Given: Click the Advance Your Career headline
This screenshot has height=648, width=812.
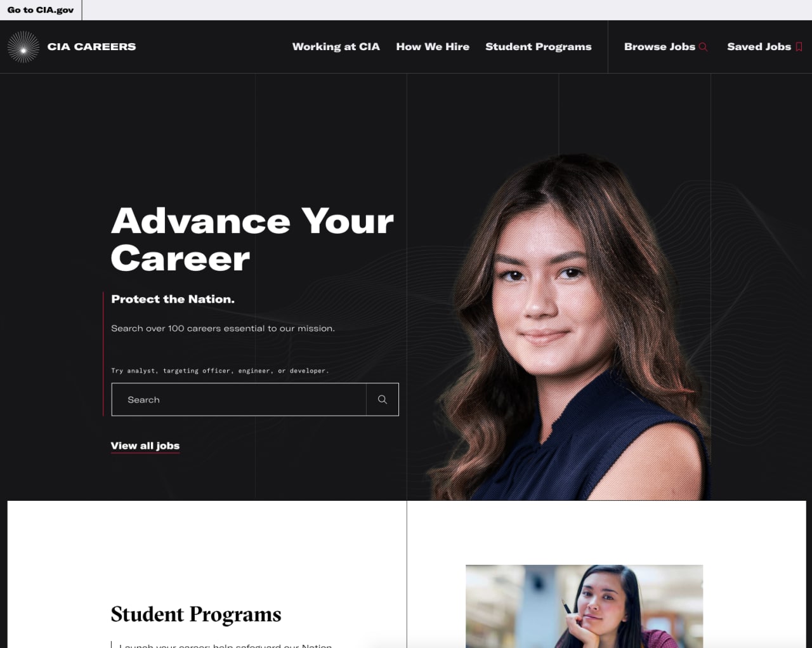Looking at the screenshot, I should [252, 239].
